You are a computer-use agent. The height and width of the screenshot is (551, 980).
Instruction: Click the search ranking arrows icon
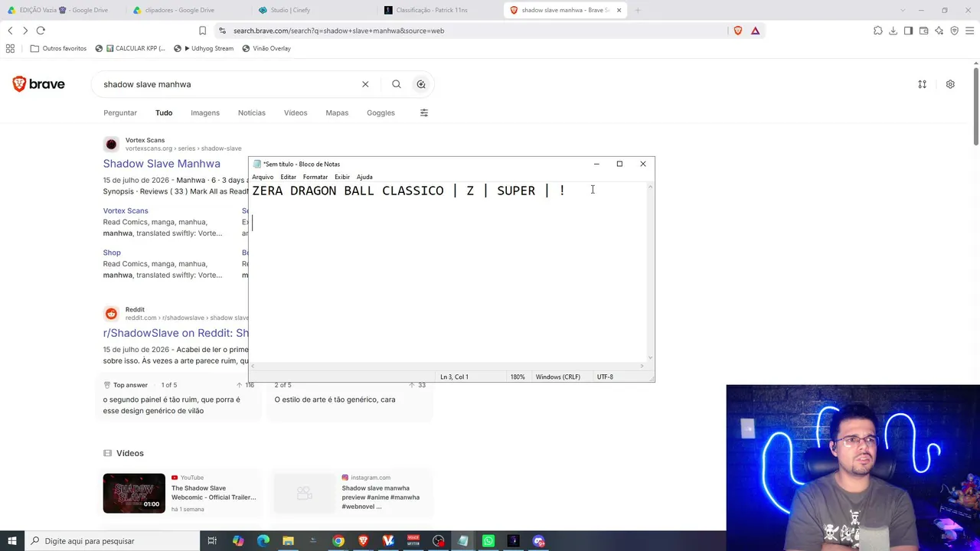(922, 84)
